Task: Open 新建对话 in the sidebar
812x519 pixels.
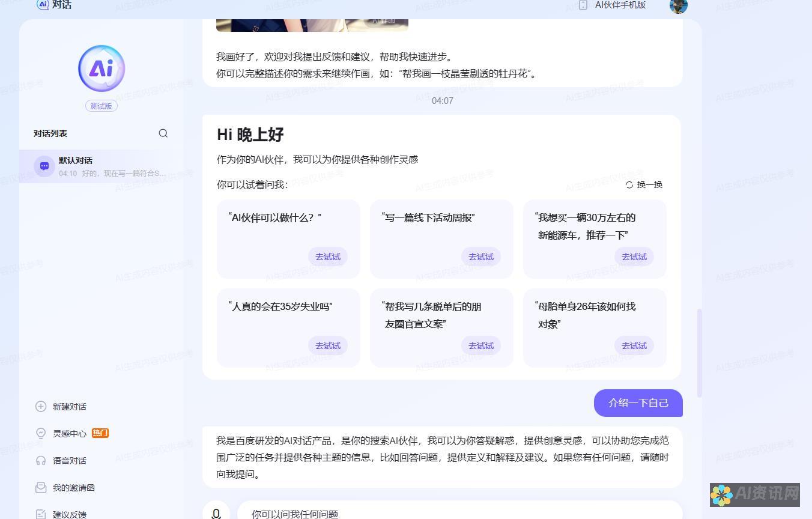Action: point(70,407)
